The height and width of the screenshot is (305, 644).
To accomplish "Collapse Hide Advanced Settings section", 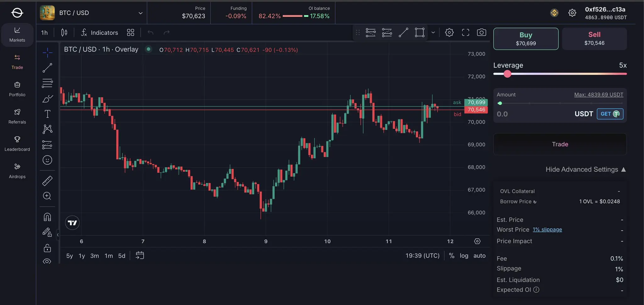I will click(x=586, y=169).
